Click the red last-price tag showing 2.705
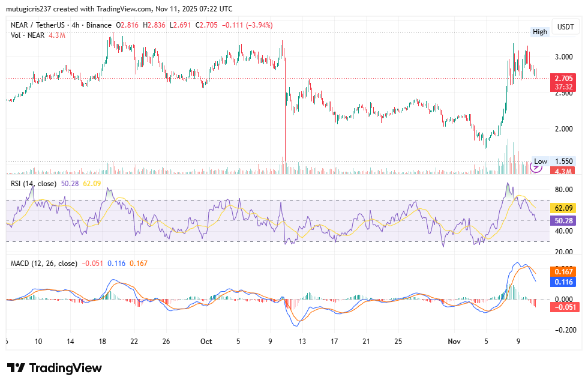588x386 pixels. point(564,79)
